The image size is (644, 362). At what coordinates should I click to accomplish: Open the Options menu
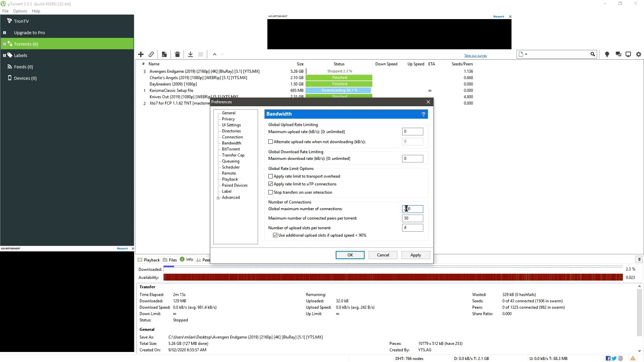pyautogui.click(x=20, y=11)
